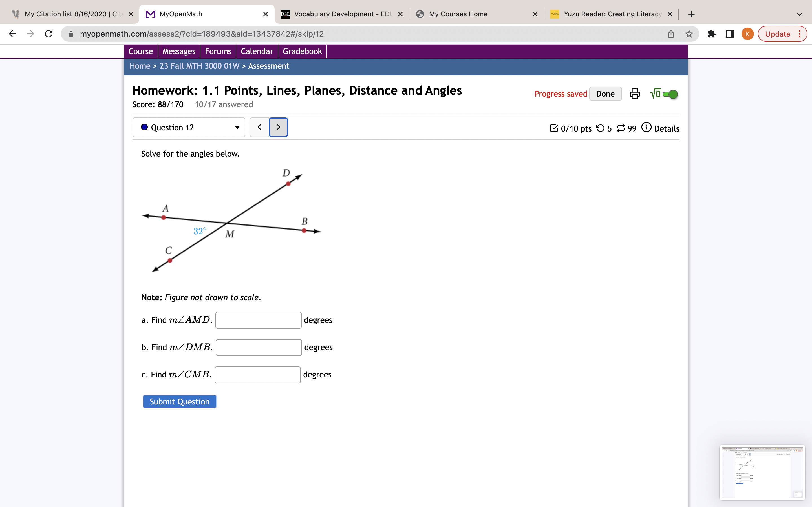Go to the next question arrow

(278, 127)
